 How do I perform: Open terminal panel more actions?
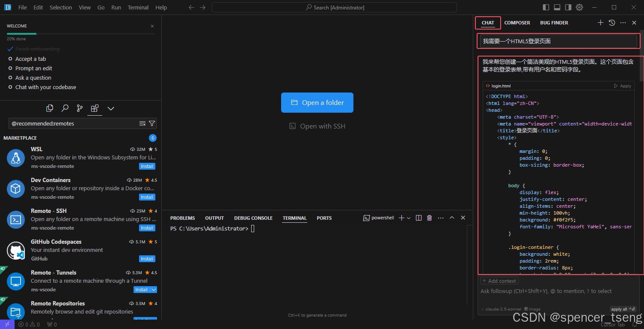click(x=441, y=218)
